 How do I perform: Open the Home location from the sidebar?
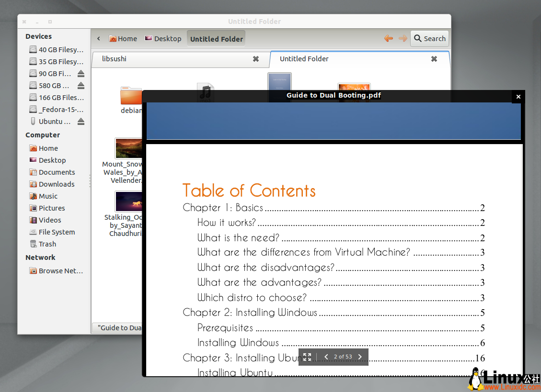pyautogui.click(x=47, y=148)
